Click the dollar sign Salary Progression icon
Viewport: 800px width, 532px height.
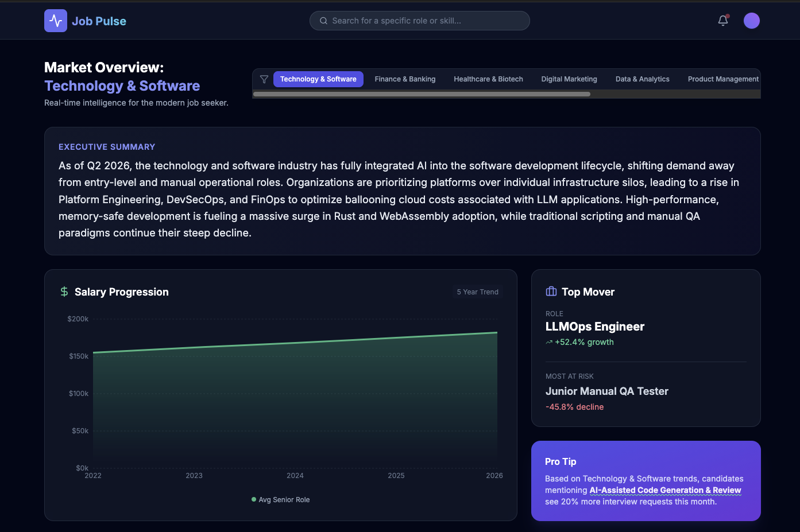point(64,292)
